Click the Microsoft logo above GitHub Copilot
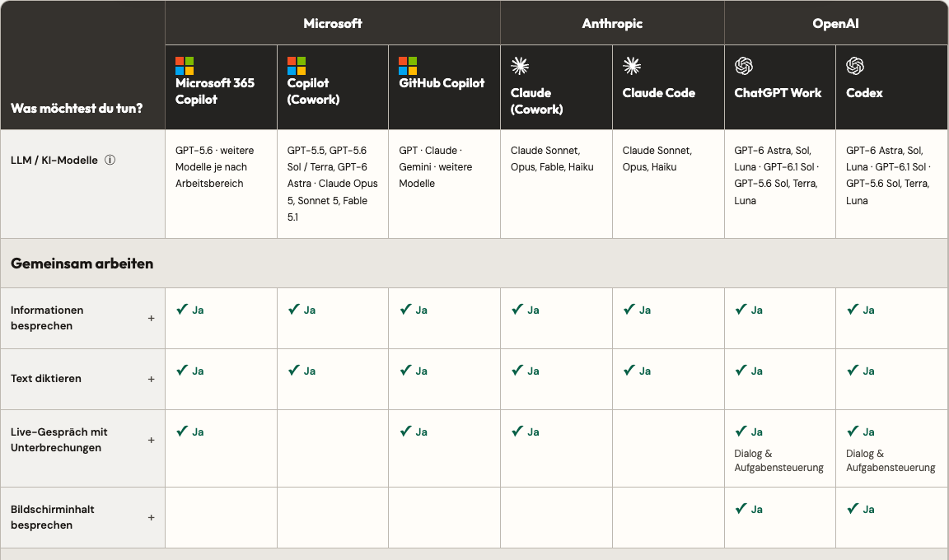Image resolution: width=949 pixels, height=560 pixels. [x=407, y=65]
